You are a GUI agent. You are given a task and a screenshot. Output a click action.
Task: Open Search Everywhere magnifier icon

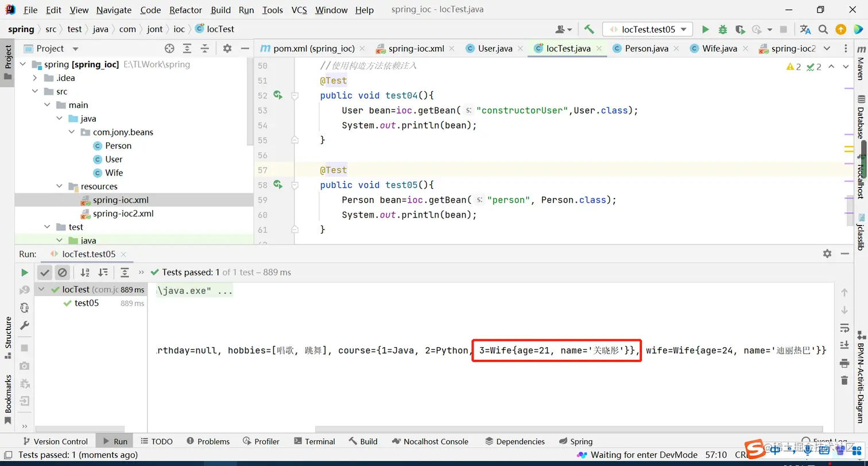[823, 29]
